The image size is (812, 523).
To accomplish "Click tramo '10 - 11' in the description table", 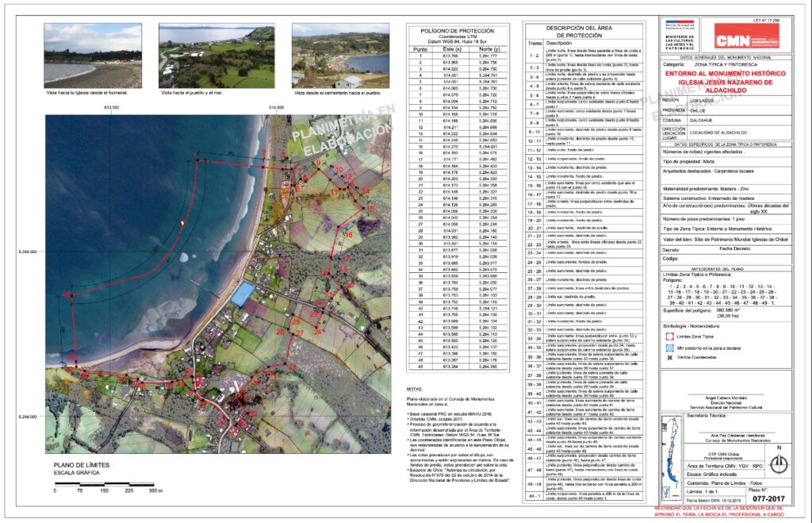I will (x=534, y=141).
